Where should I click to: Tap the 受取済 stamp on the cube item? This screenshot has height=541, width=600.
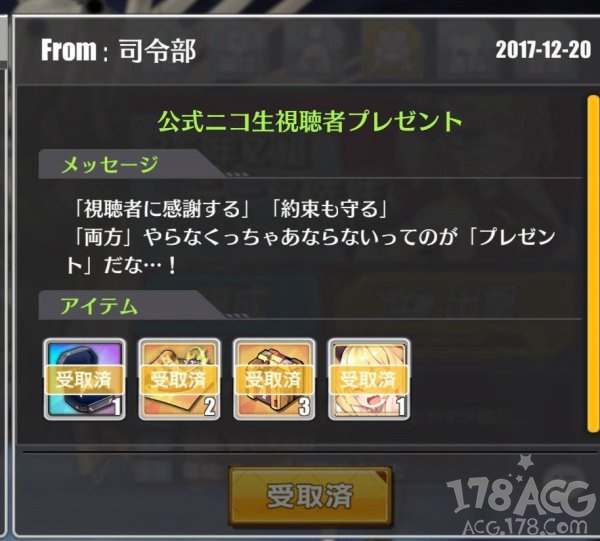(x=85, y=380)
